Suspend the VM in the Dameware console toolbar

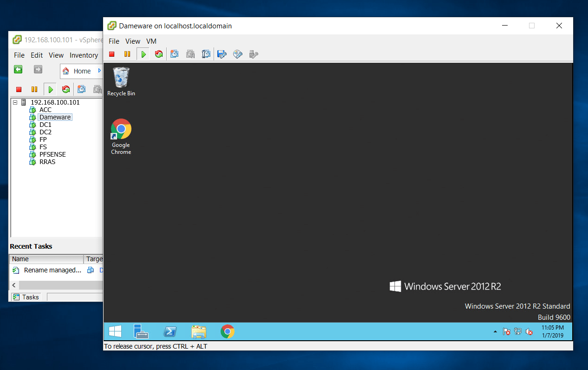[127, 54]
